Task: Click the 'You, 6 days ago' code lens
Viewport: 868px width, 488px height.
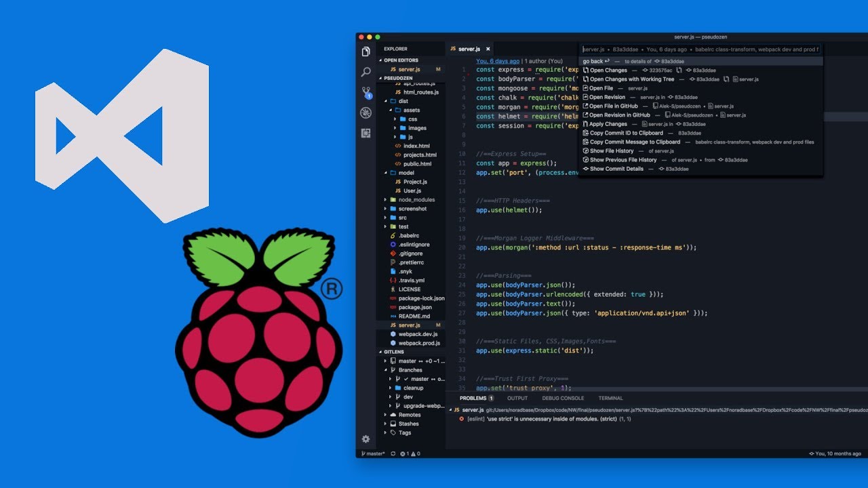Action: point(498,61)
